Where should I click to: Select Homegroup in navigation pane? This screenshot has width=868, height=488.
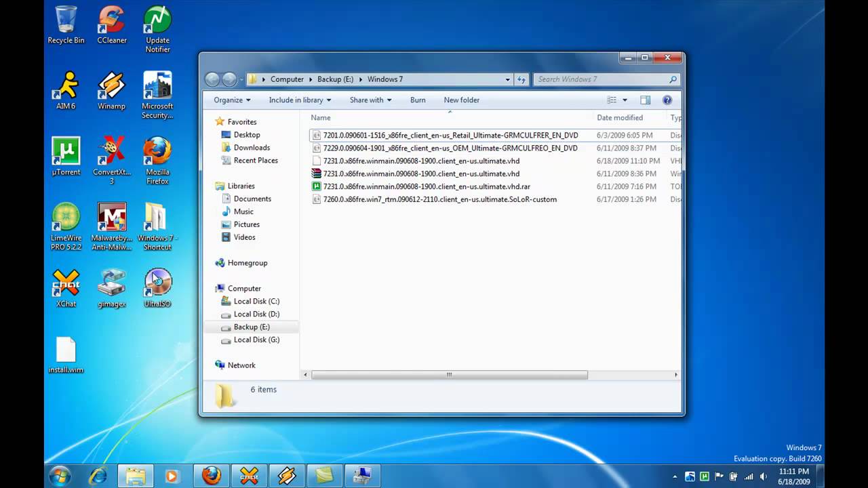pyautogui.click(x=247, y=263)
